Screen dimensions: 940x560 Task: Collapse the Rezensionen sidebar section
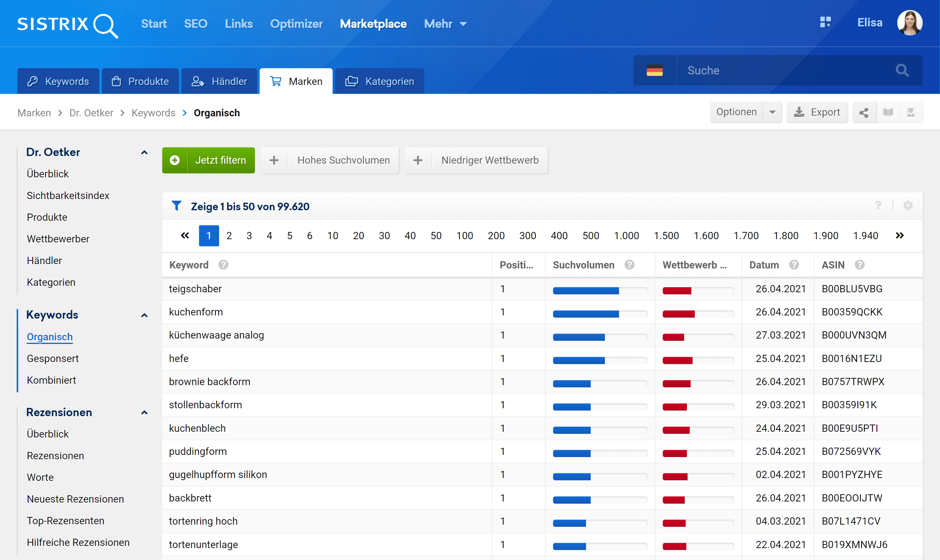click(144, 413)
